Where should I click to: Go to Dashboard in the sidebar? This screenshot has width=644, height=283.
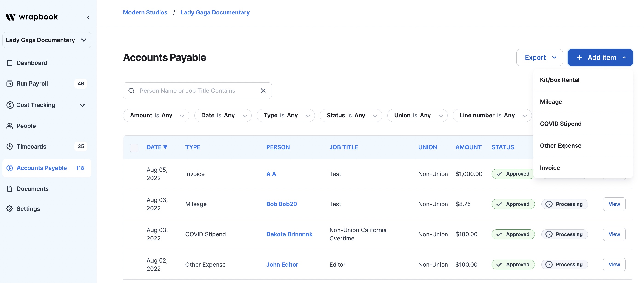tap(47, 63)
